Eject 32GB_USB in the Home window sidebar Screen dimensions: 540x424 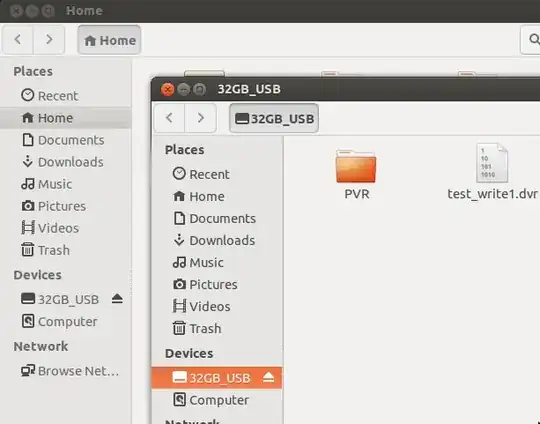pyautogui.click(x=117, y=299)
